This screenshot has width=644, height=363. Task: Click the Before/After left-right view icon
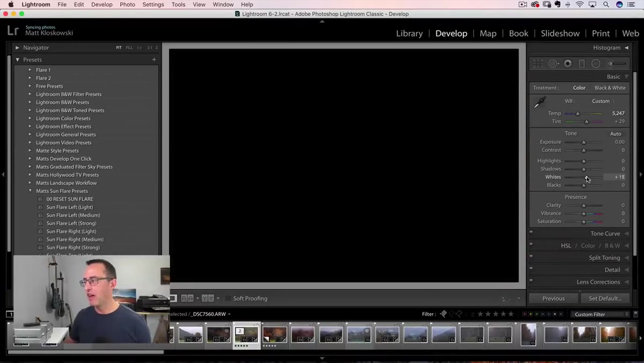click(x=187, y=299)
